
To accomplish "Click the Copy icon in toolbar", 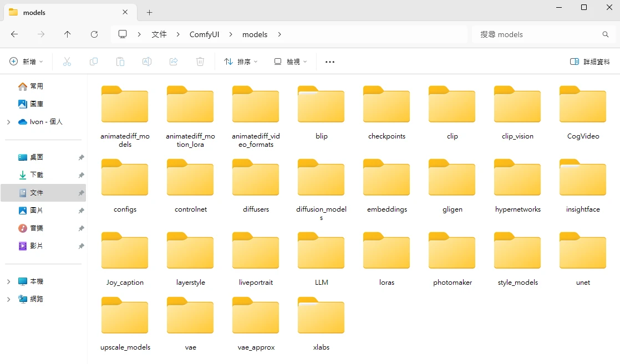I will pyautogui.click(x=94, y=61).
